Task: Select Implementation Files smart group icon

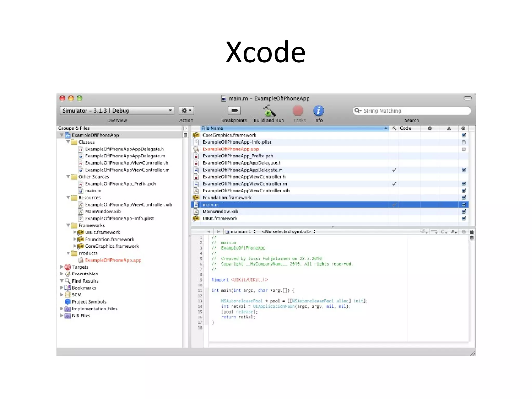Action: (x=68, y=309)
